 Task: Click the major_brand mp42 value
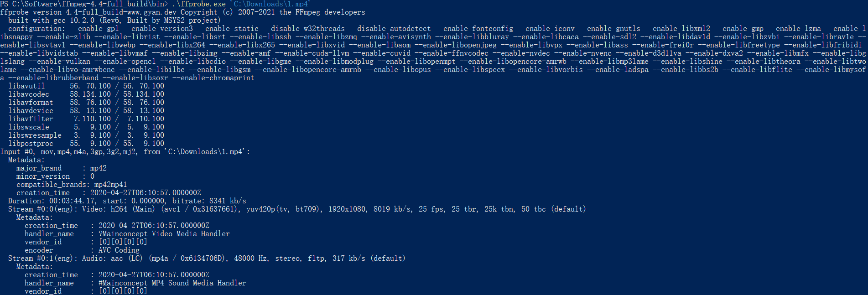pyautogui.click(x=99, y=168)
